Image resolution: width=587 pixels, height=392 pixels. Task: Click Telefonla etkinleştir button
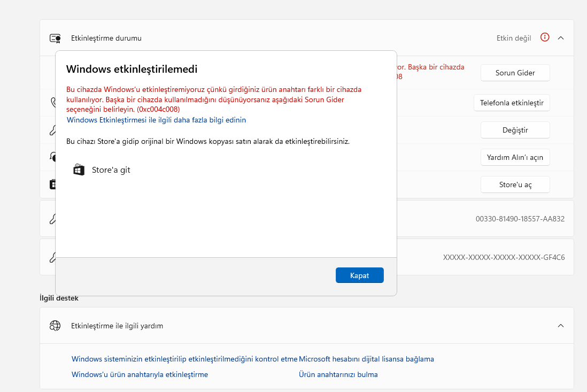(x=512, y=103)
